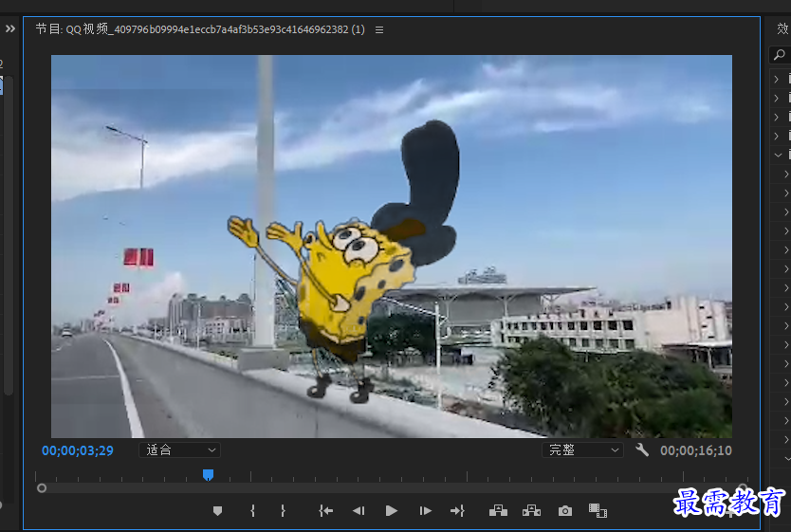Set the Mark In point
The width and height of the screenshot is (791, 532).
click(x=252, y=511)
